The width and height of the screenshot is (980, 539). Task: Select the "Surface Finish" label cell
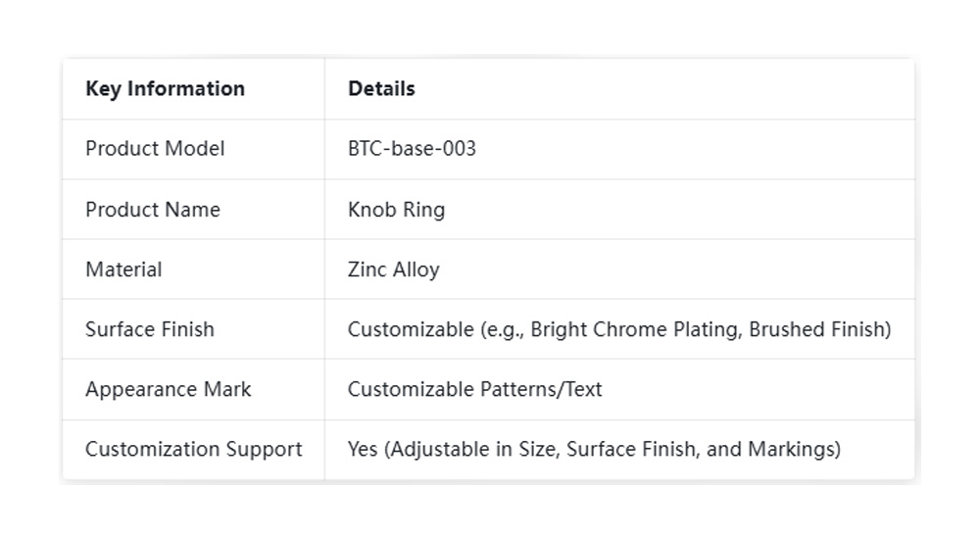pyautogui.click(x=149, y=329)
